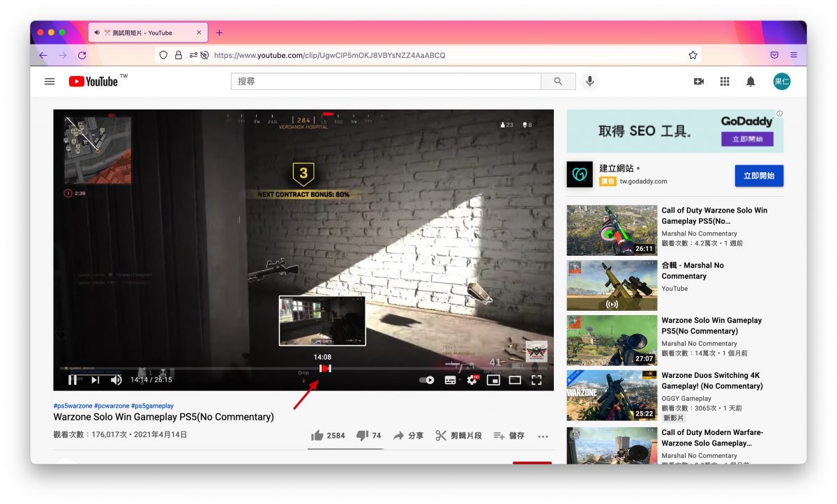837x504 pixels.
Task: Click the 搜尋 search input field
Action: (386, 82)
